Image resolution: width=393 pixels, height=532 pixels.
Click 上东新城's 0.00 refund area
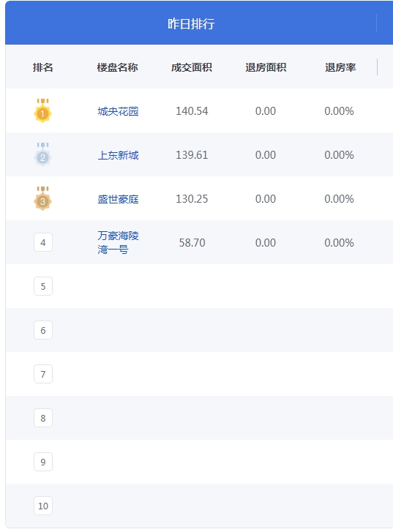coord(266,154)
